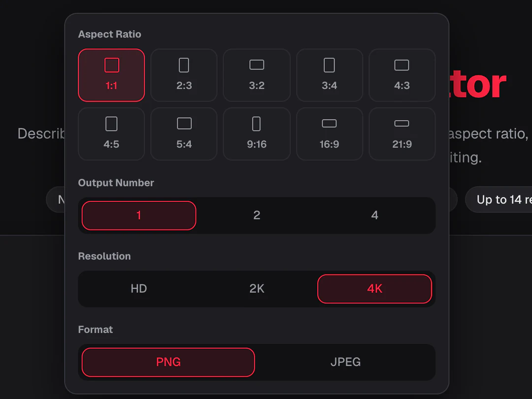Pick the 3:2 landscape aspect ratio
The image size is (532, 399).
[257, 75]
